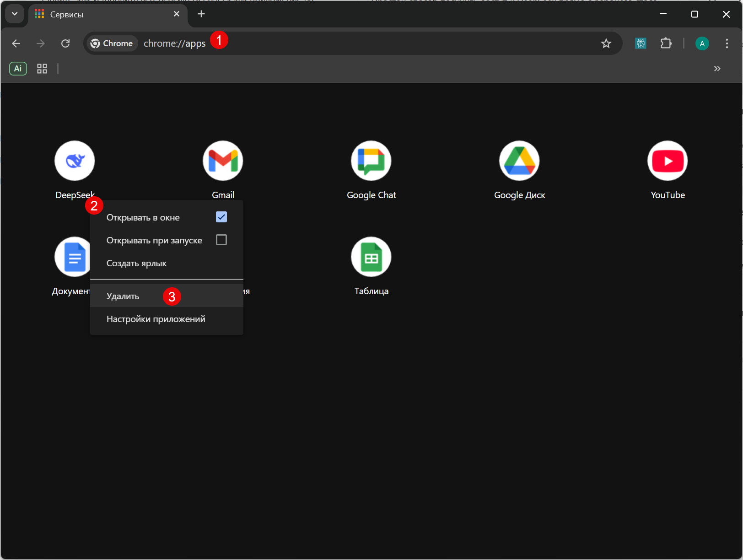The image size is (743, 560).
Task: Click the Google Диск label text
Action: pyautogui.click(x=519, y=195)
